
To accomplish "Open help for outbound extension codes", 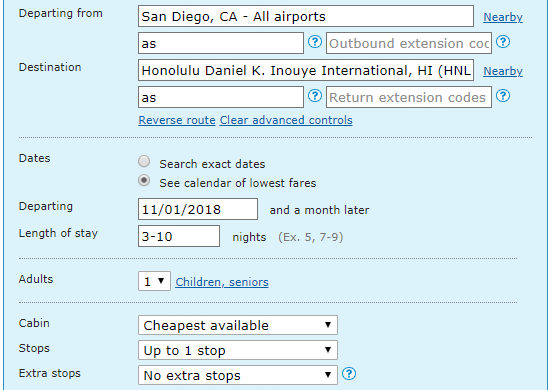I will (503, 42).
